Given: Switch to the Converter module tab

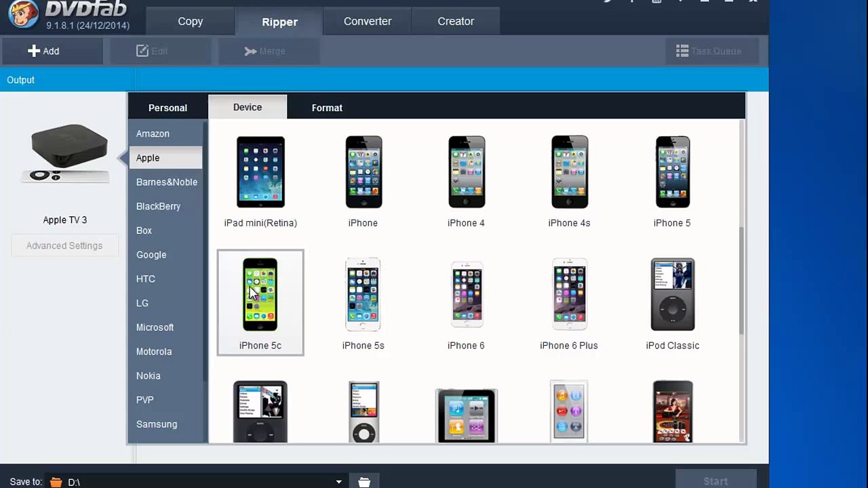Looking at the screenshot, I should (x=368, y=21).
